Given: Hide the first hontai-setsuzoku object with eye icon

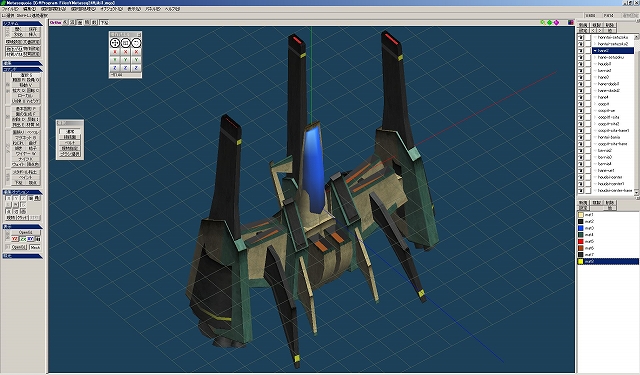Looking at the screenshot, I should [581, 37].
